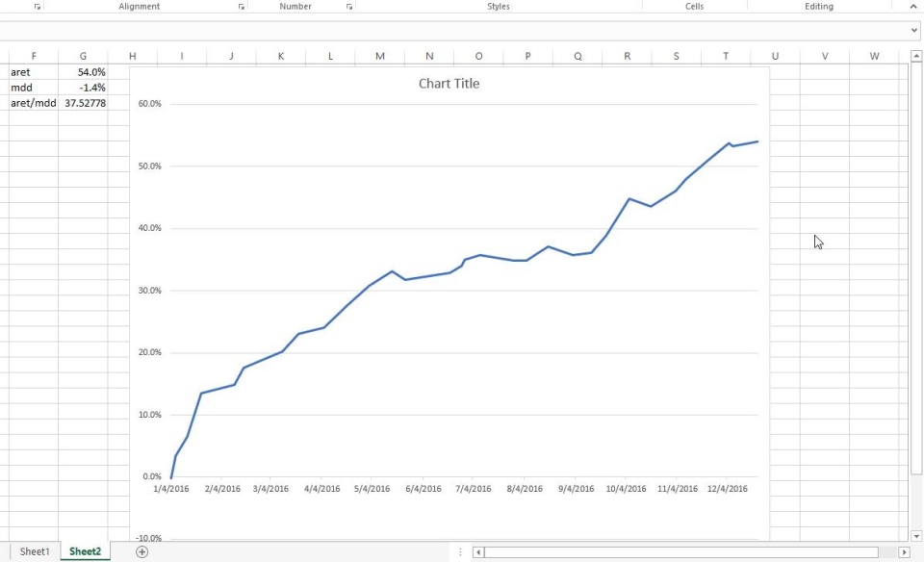924x562 pixels.
Task: Click the 7/4/2016 date axis label
Action: coord(474,489)
